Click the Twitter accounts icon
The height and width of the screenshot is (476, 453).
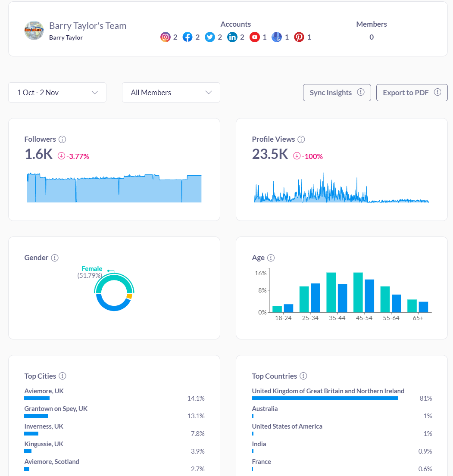point(210,37)
